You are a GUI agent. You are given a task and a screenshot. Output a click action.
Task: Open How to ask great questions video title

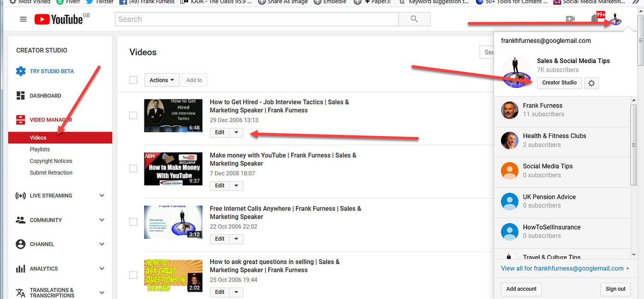tap(275, 266)
